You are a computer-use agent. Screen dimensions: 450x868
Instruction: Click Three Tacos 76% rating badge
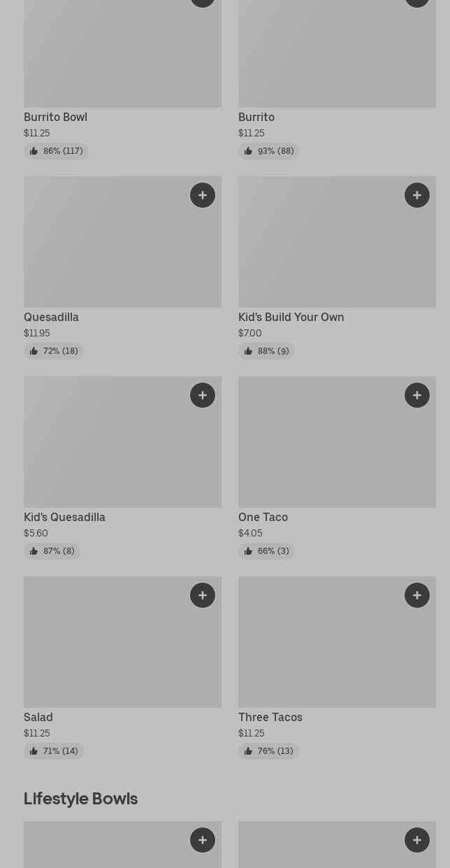coord(268,751)
